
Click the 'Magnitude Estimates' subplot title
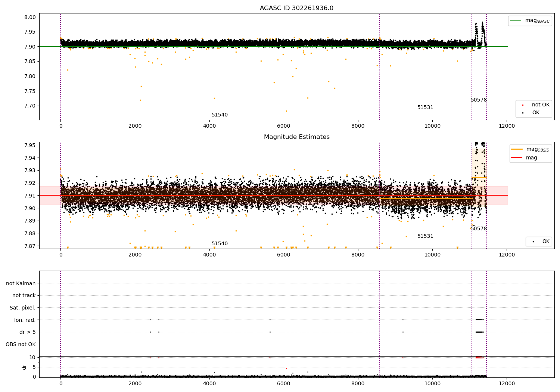[x=296, y=137]
